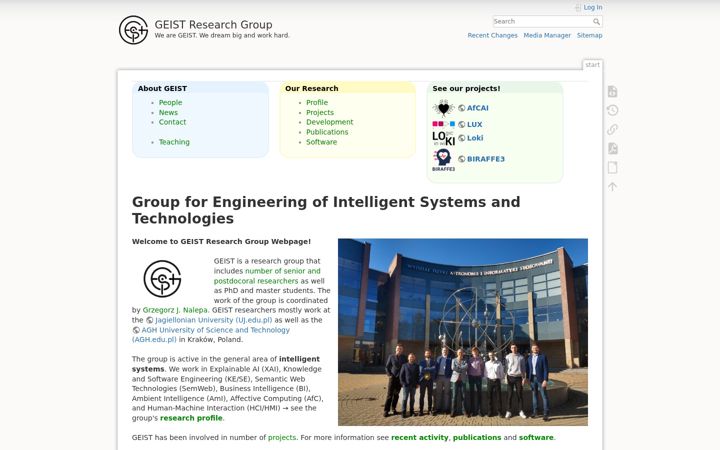Open Publications under Our Research
This screenshot has width=720, height=450.
coord(327,132)
